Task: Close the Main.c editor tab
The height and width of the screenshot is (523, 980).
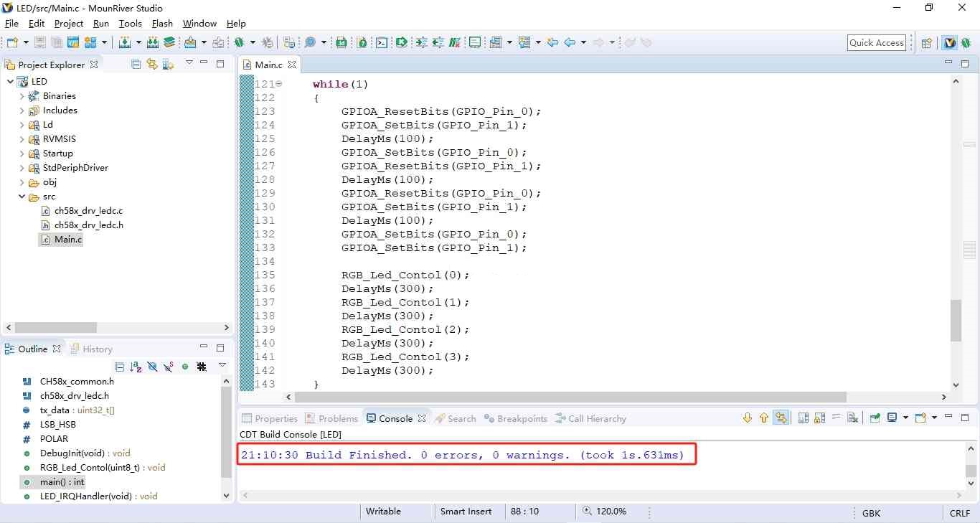Action: tap(292, 65)
